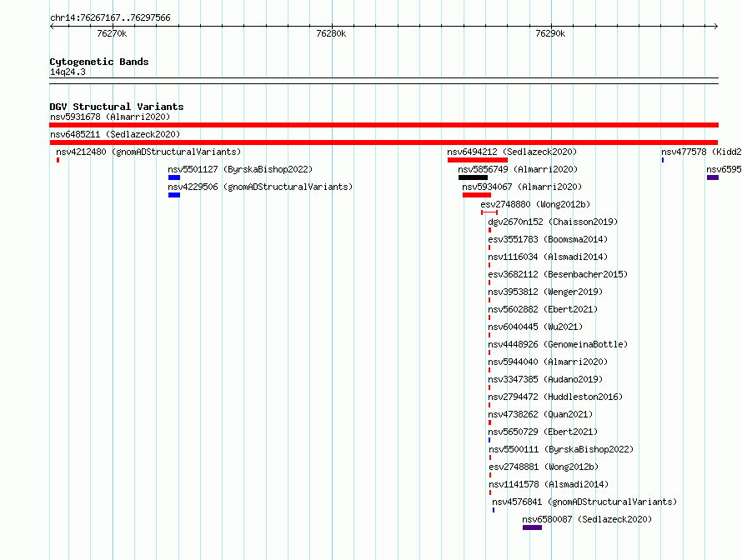Select the nsv6485211 (Sedlazeck2020) label
This screenshot has width=742, height=560.
(x=115, y=134)
